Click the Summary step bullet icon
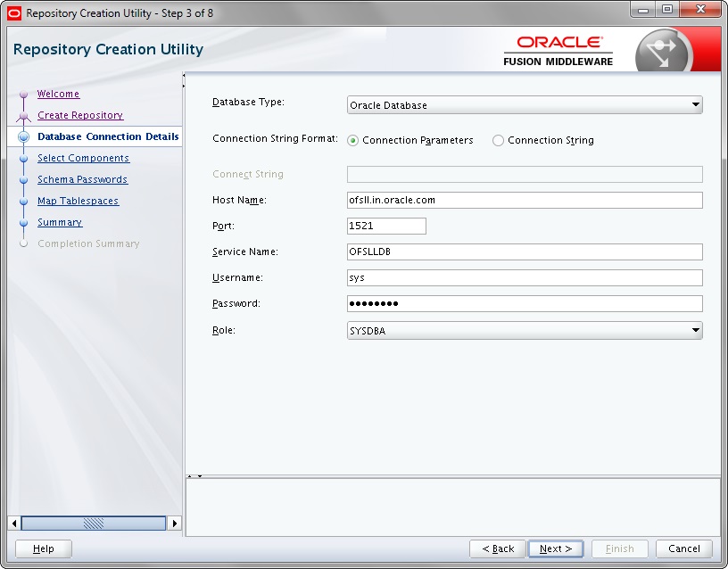 (x=24, y=223)
